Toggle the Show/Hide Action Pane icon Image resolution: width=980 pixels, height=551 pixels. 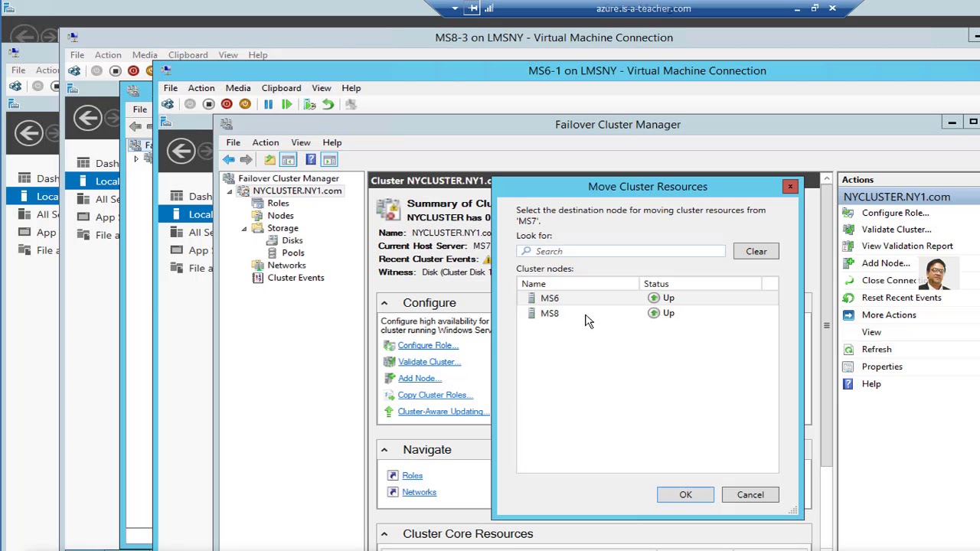click(x=329, y=159)
